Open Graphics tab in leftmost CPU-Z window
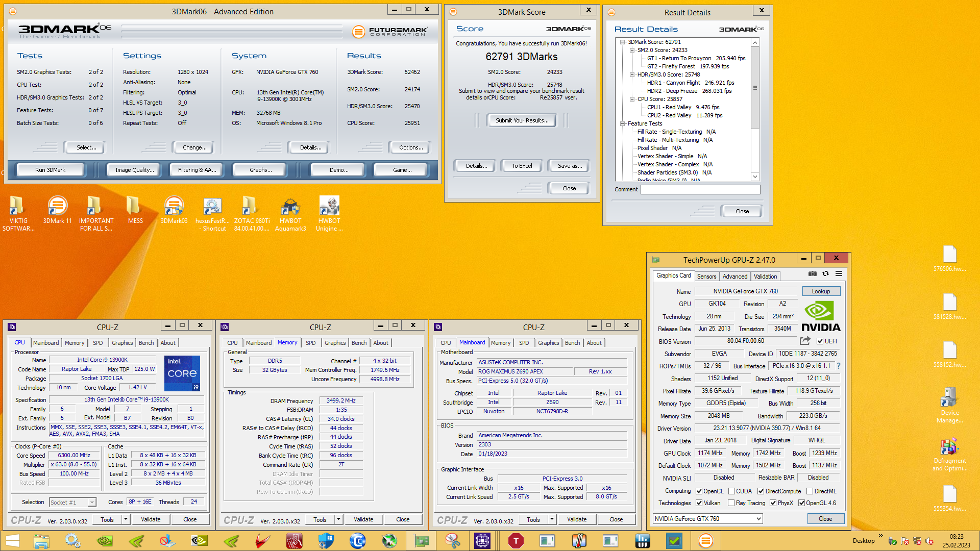Image resolution: width=980 pixels, height=551 pixels. pyautogui.click(x=122, y=343)
